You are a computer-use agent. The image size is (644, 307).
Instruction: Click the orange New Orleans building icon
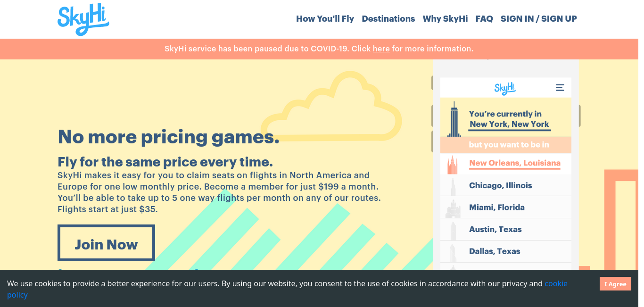point(452,165)
